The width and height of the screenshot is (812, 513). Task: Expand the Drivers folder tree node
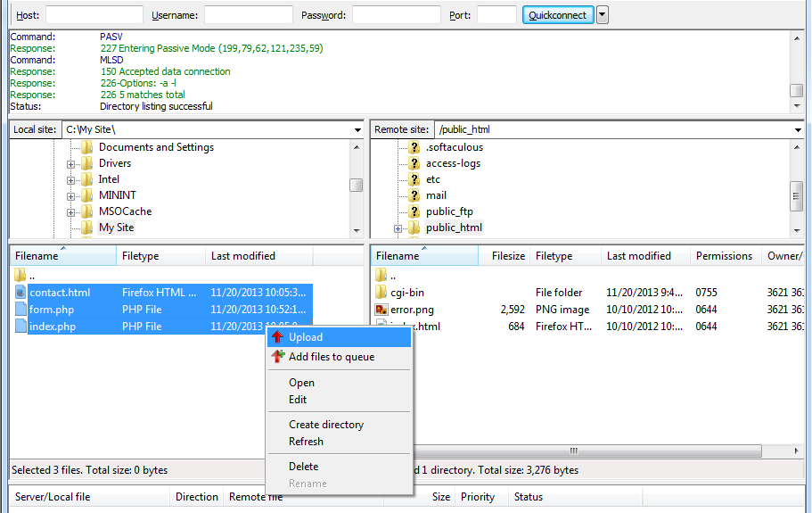(71, 164)
